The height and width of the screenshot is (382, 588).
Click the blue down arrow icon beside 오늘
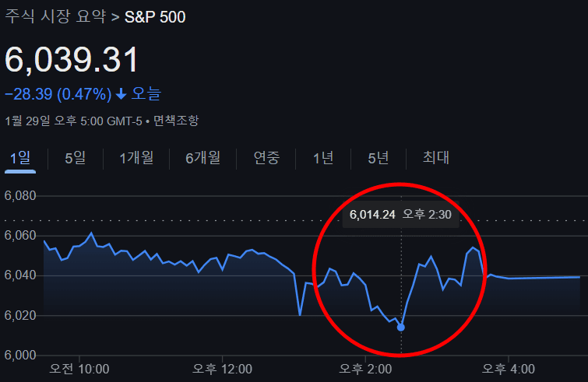(x=121, y=94)
